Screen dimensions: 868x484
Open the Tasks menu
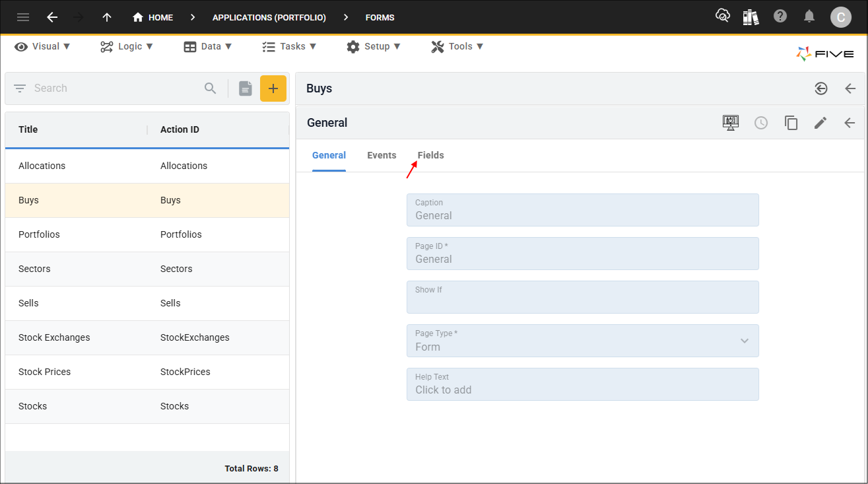click(x=289, y=46)
